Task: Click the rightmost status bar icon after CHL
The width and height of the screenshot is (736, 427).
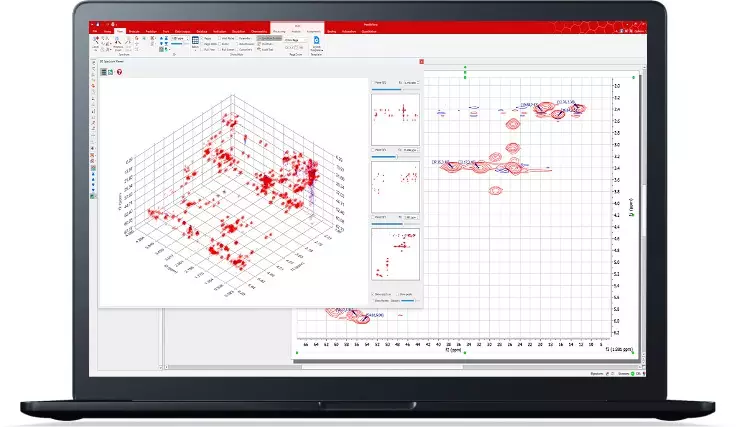Action: 644,374
